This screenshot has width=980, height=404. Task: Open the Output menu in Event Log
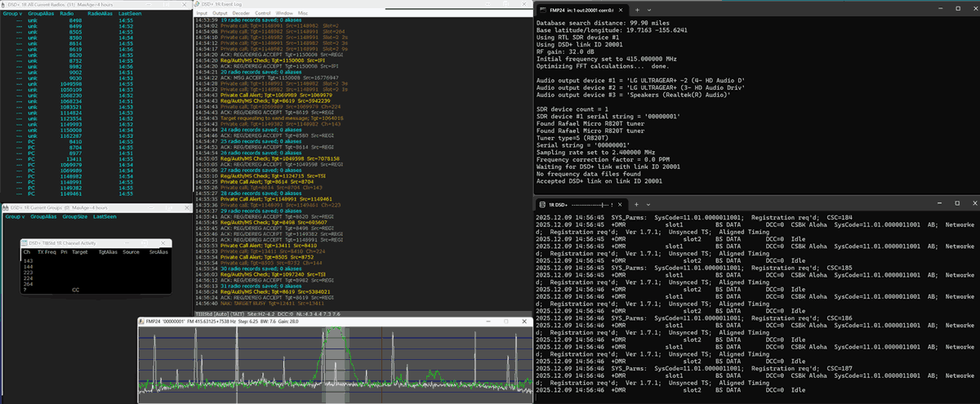point(220,14)
